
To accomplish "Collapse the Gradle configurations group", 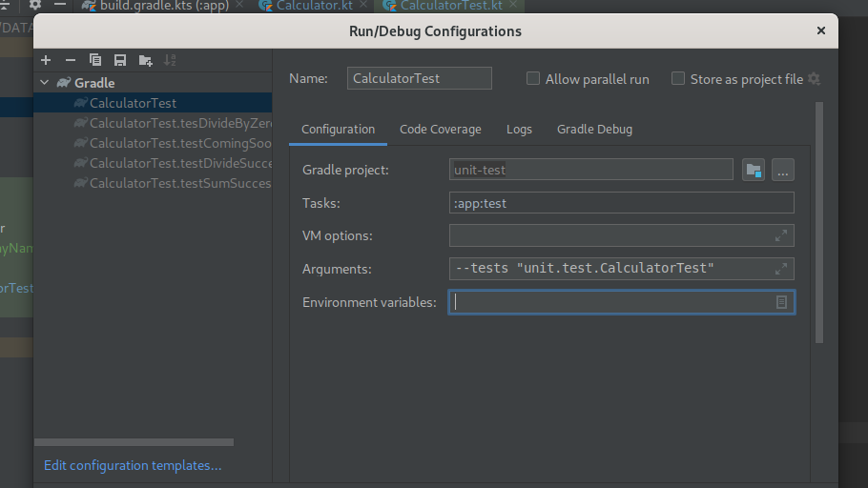I will 45,83.
